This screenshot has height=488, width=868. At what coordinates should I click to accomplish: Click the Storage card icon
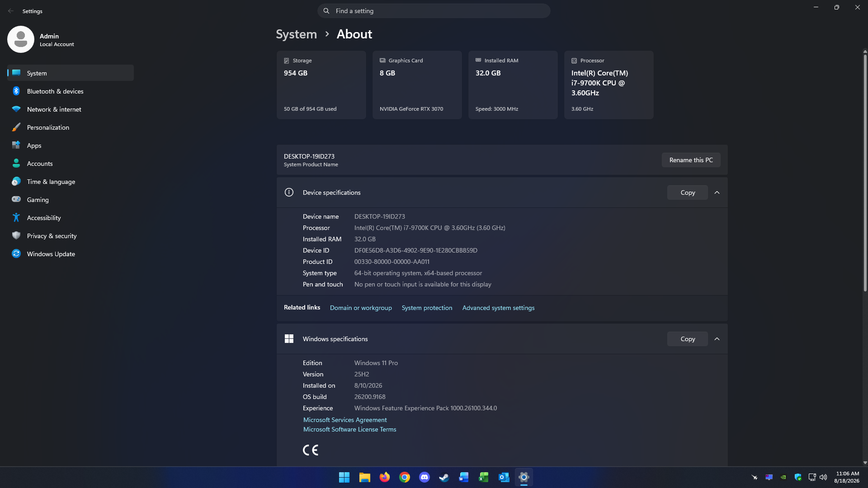pos(287,61)
